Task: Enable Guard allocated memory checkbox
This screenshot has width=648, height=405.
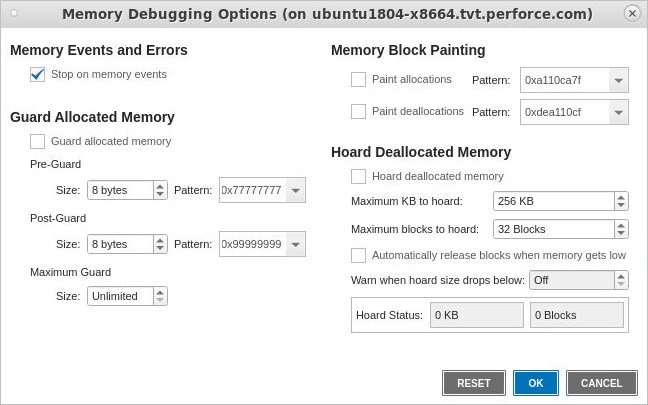Action: pos(38,141)
